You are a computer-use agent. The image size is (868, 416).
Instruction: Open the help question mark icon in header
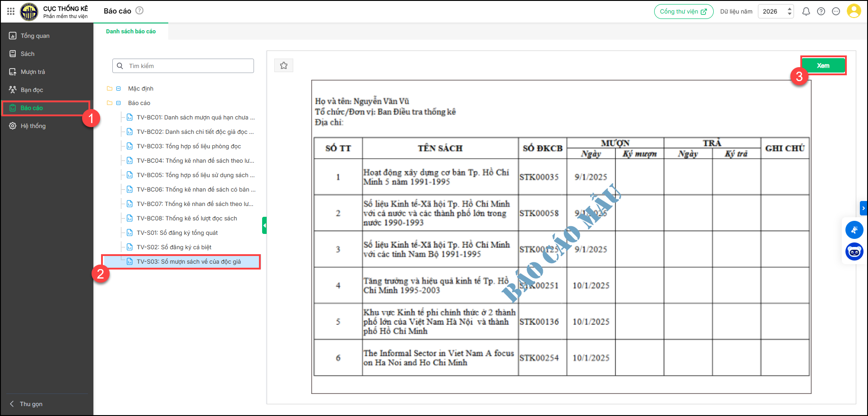[821, 12]
